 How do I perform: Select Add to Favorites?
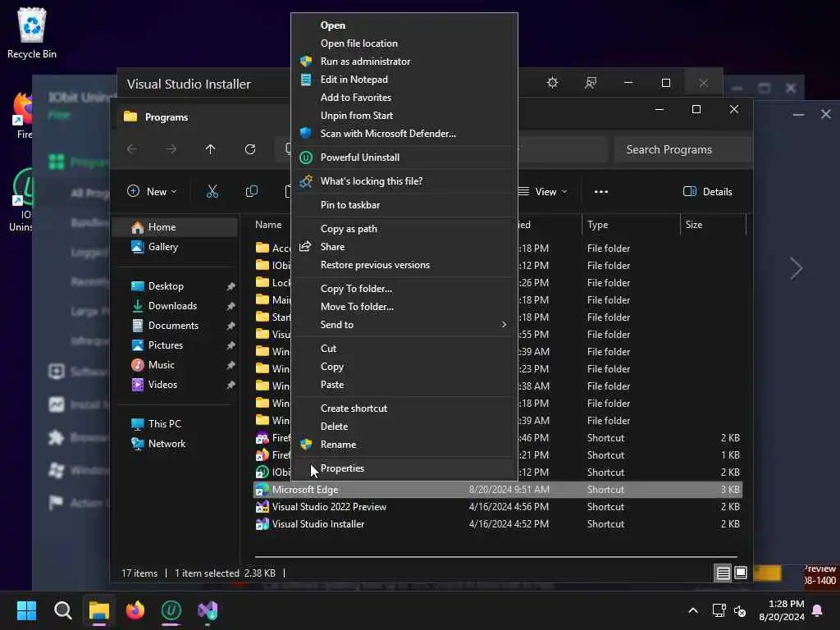[356, 98]
